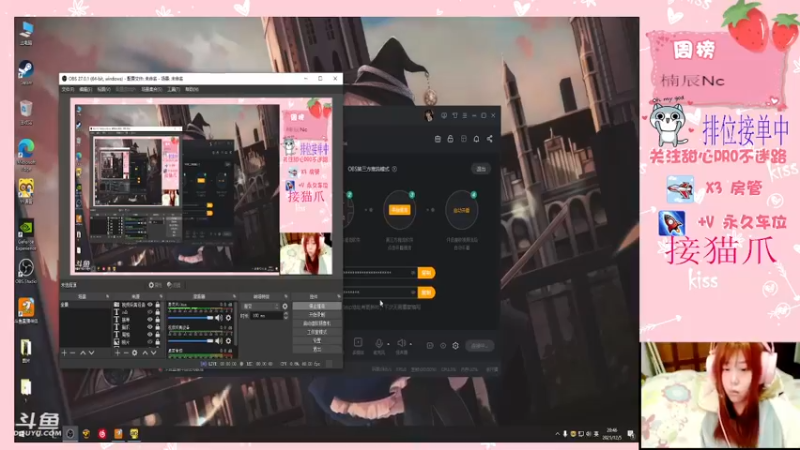
Task: Click Scenes panel dock pop-out icon
Action: click(107, 296)
